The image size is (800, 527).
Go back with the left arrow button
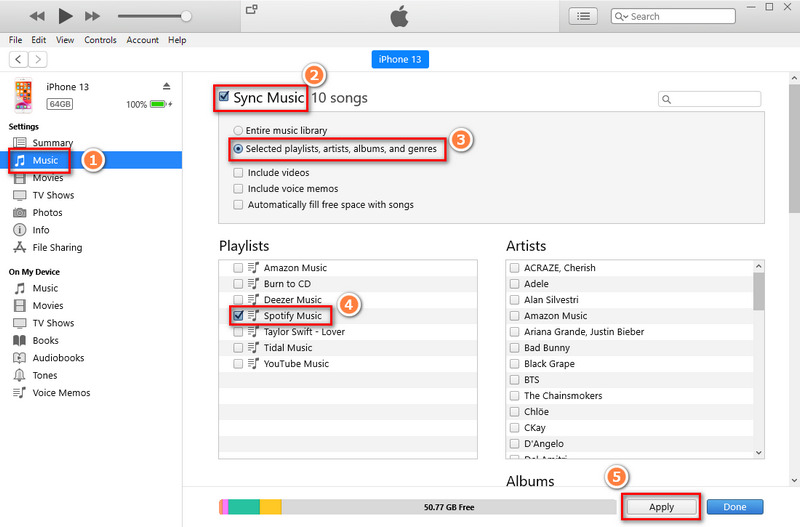(x=18, y=59)
